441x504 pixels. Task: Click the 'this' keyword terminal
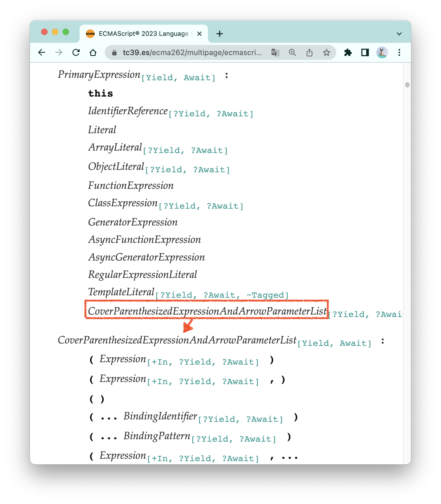(101, 93)
